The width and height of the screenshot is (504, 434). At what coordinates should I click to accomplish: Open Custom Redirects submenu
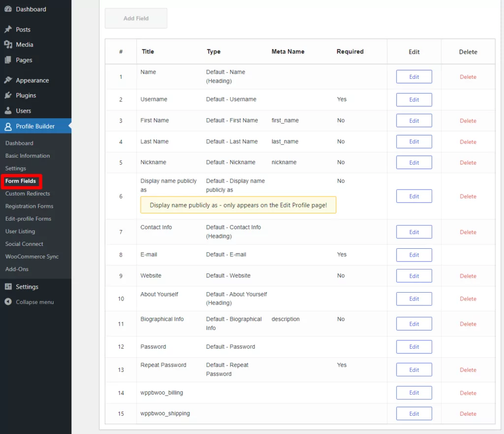point(28,193)
